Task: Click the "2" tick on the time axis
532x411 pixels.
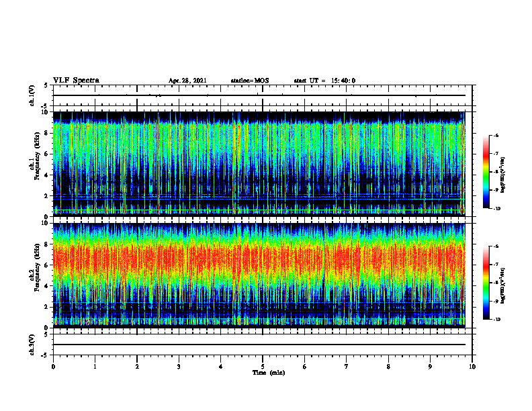Action: [x=137, y=367]
